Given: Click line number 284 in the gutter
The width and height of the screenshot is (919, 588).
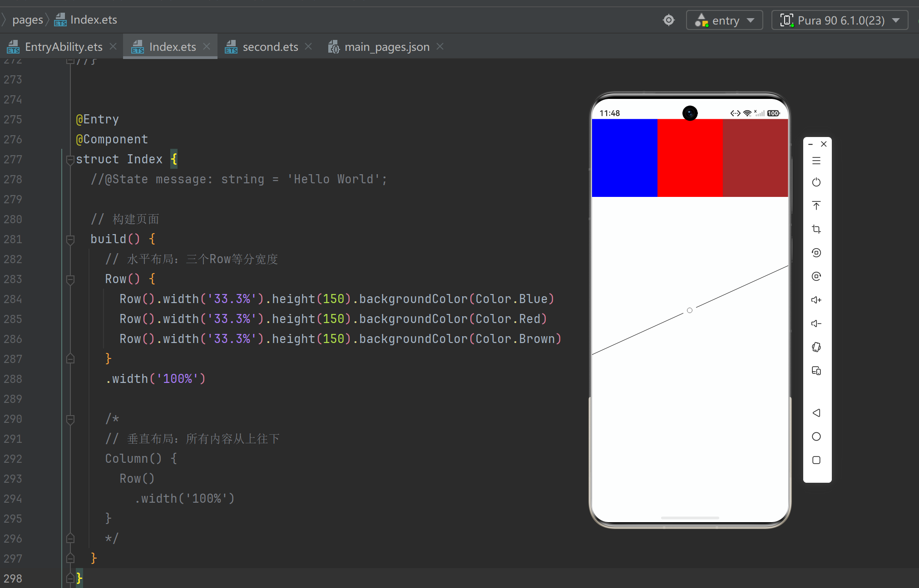Looking at the screenshot, I should pyautogui.click(x=13, y=299).
